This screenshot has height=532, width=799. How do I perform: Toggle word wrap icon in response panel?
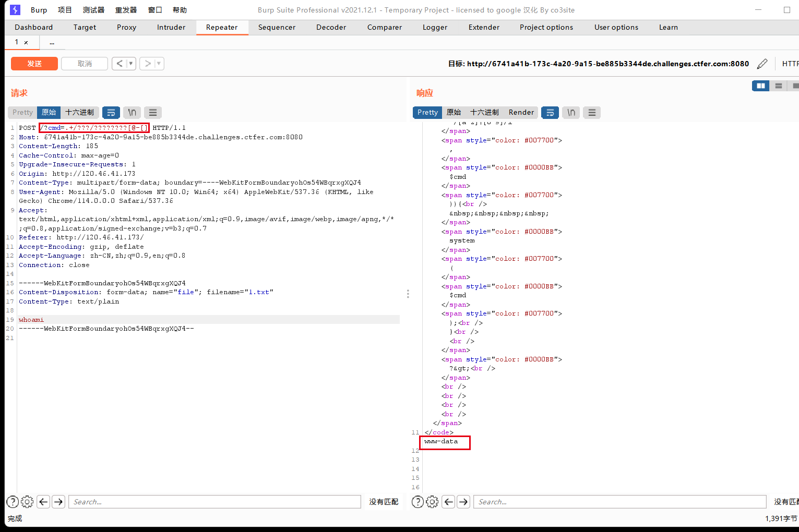point(550,112)
